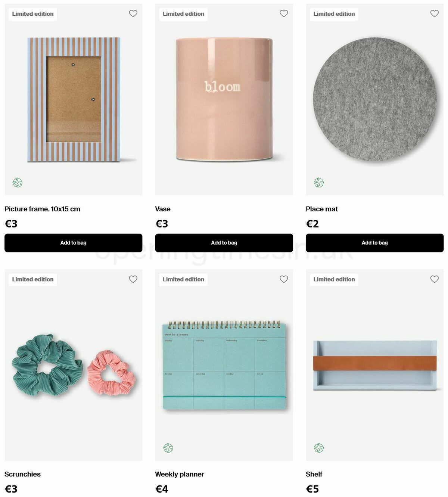The height and width of the screenshot is (497, 448).
Task: Open sustainability globe icon on Place mat
Action: 319,183
